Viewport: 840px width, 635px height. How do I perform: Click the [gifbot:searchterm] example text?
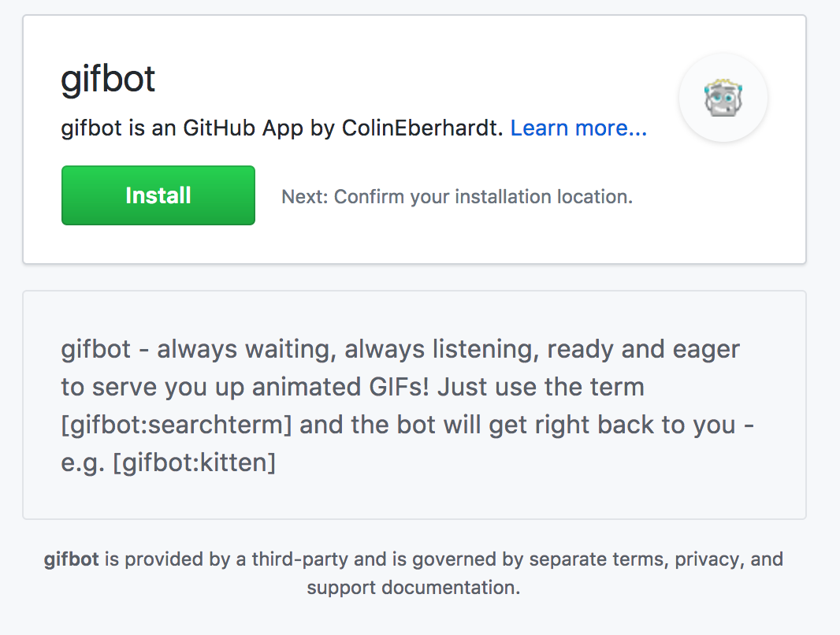click(177, 425)
